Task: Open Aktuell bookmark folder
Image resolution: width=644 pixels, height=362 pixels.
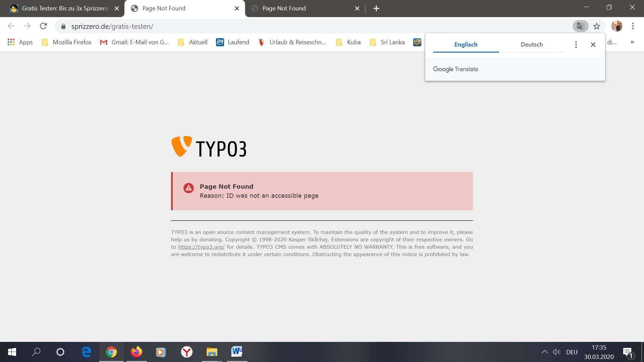Action: [193, 42]
